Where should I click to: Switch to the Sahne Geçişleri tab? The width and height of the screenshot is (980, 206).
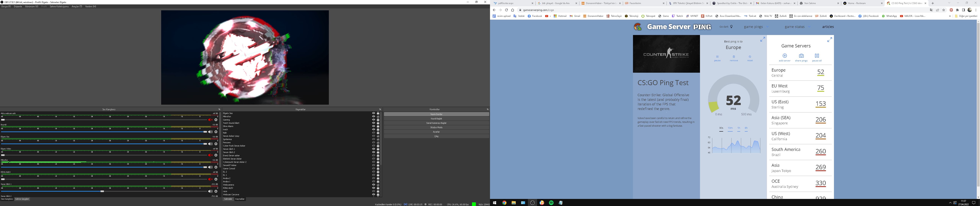click(22, 199)
